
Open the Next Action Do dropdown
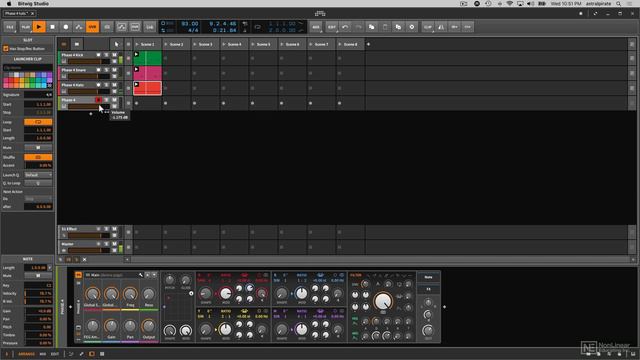38,199
